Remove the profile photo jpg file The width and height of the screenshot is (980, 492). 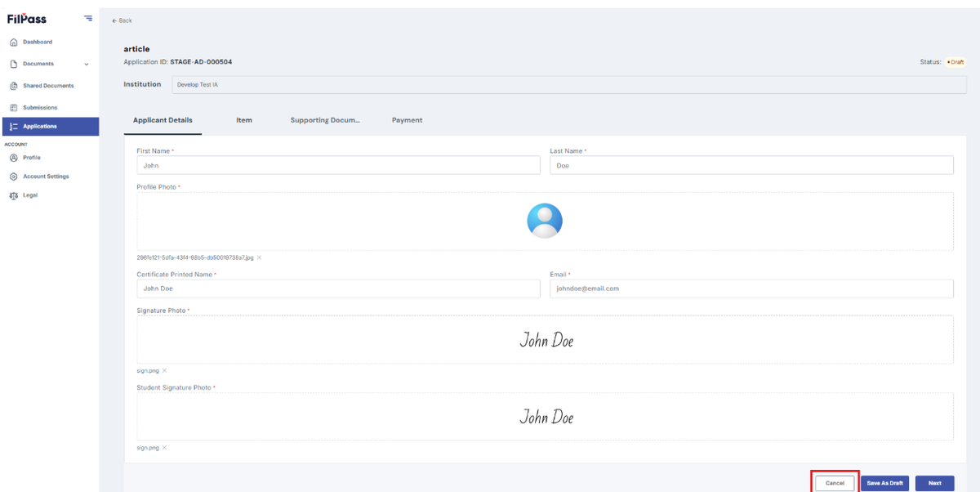coord(260,257)
